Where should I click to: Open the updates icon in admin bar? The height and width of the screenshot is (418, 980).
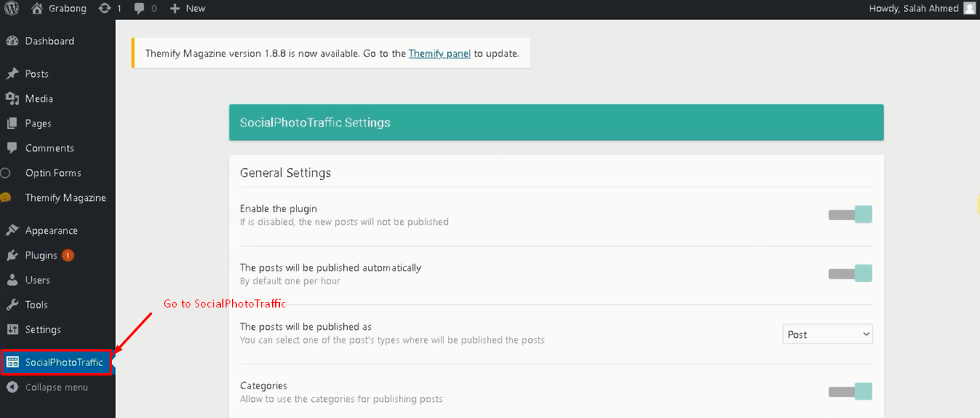point(105,8)
